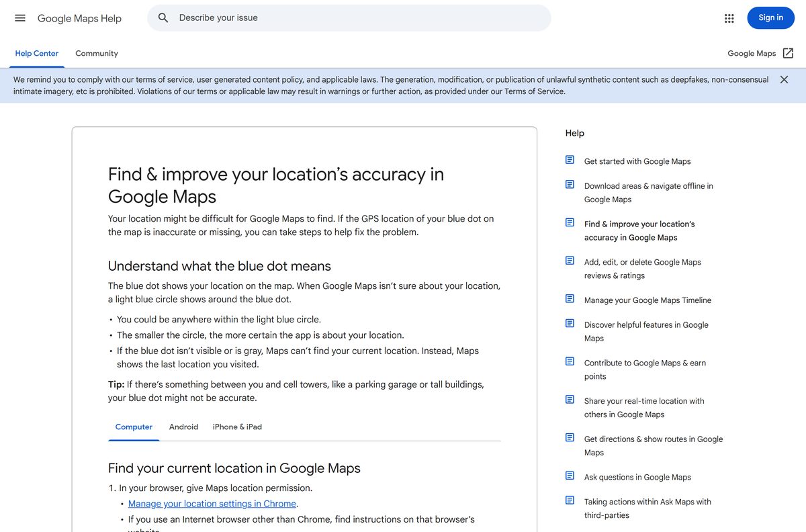Click the external link icon beside Google Maps
The width and height of the screenshot is (806, 532).
click(x=788, y=53)
